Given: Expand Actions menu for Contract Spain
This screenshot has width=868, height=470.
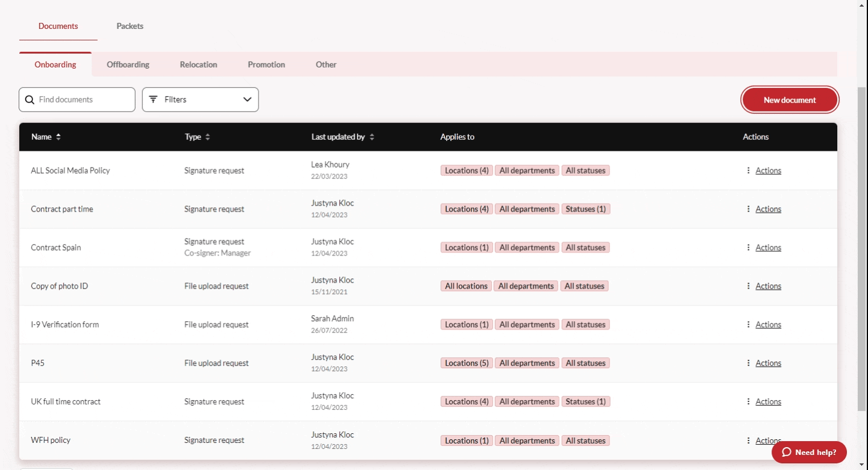Looking at the screenshot, I should (767, 248).
